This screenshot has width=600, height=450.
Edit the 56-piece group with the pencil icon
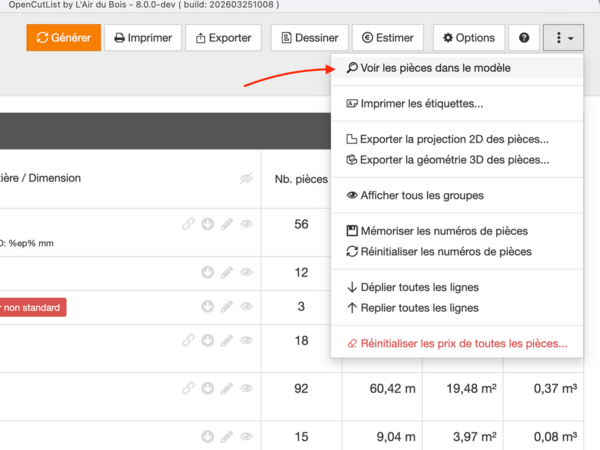227,224
